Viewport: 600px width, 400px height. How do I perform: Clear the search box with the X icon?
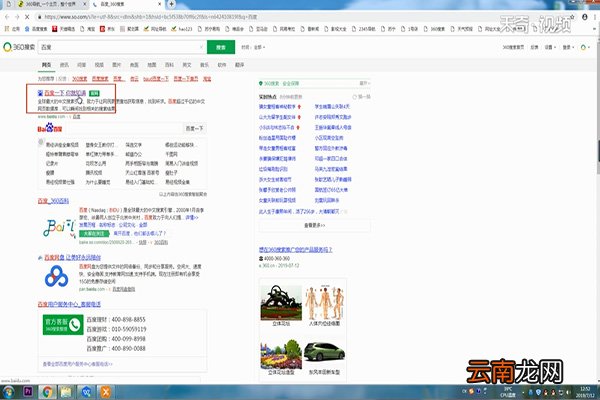pos(201,47)
